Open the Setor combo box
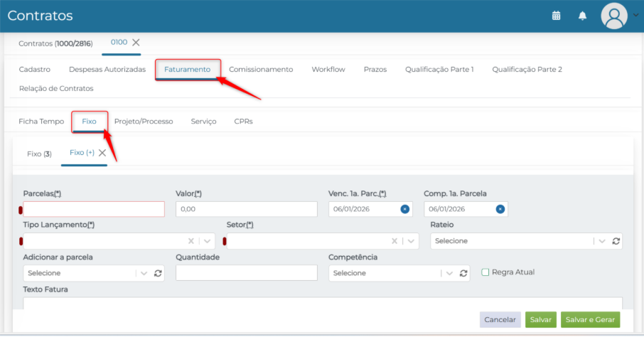 point(323,241)
